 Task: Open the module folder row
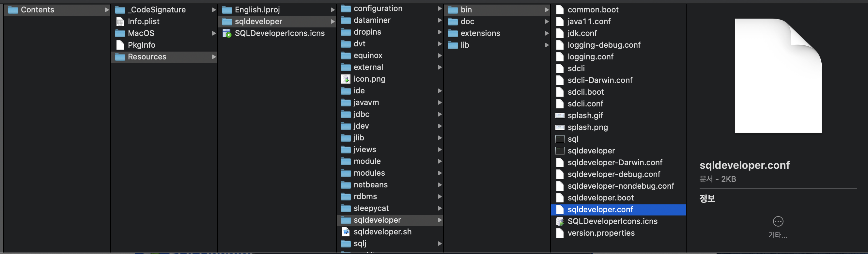[390, 161]
